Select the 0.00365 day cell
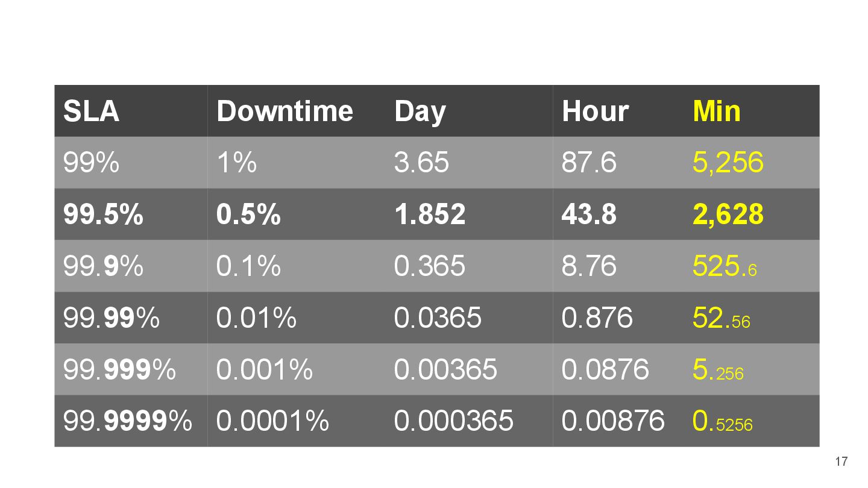The image size is (868, 488). click(445, 369)
